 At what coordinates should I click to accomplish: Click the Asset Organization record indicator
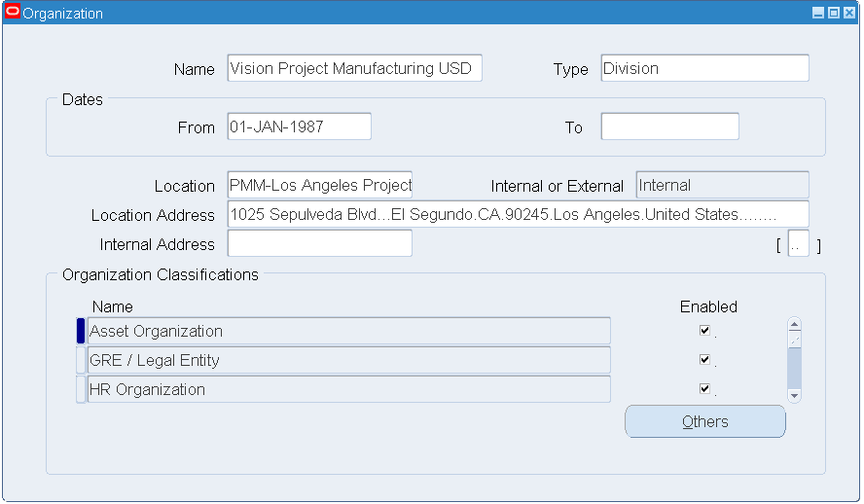81,331
